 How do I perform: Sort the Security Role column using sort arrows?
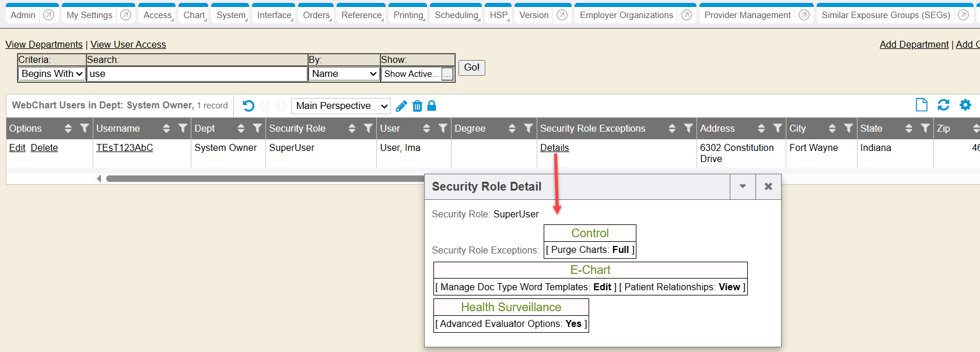coord(352,128)
